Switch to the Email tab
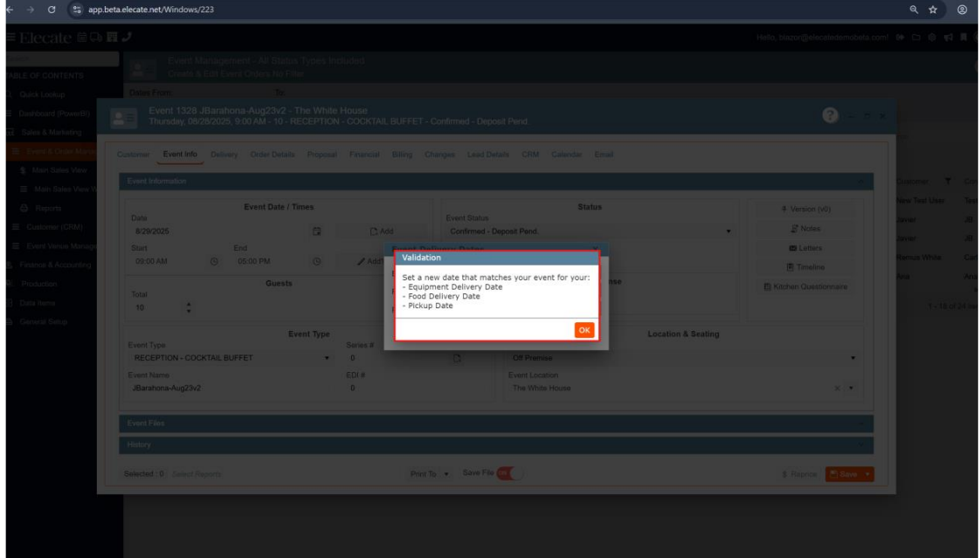Screen dimensions: 980x558 pos(604,155)
